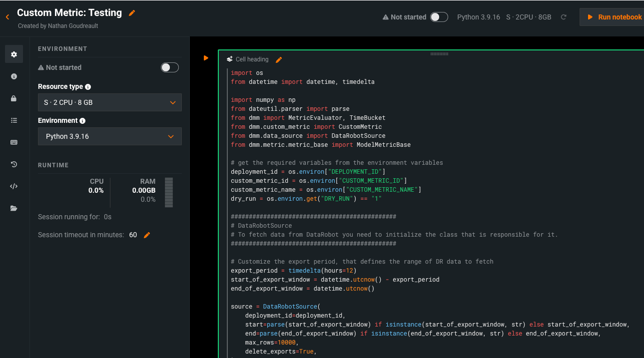Open the environment settings gear in sidebar
644x358 pixels.
pyautogui.click(x=14, y=54)
